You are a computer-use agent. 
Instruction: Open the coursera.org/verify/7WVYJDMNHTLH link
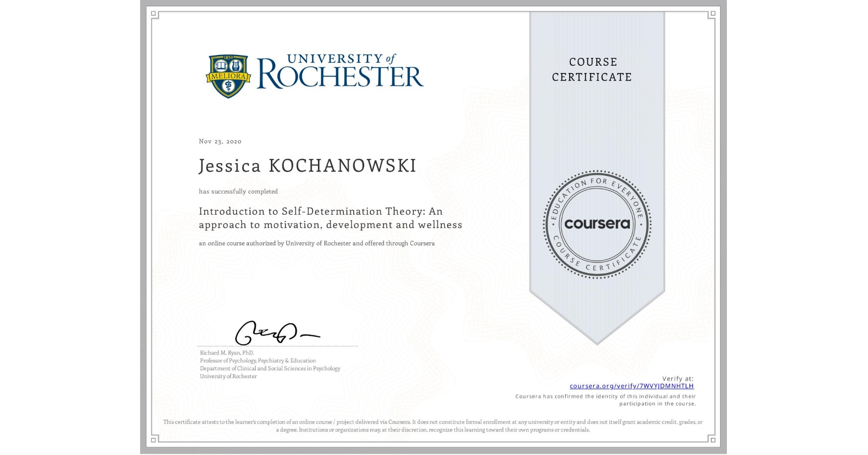click(632, 386)
